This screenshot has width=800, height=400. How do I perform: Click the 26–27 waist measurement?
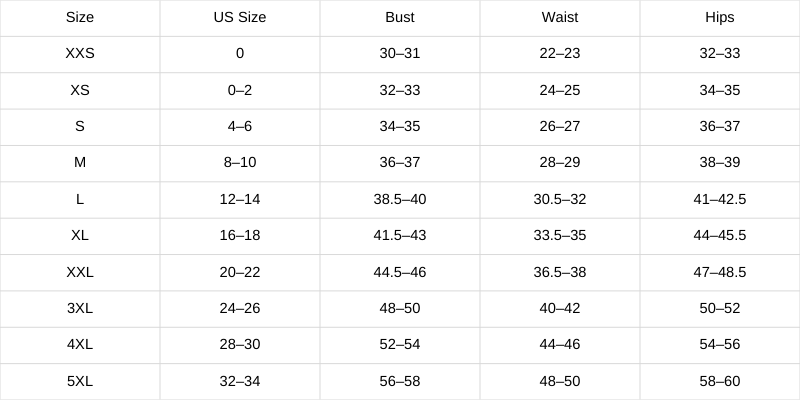pos(560,126)
